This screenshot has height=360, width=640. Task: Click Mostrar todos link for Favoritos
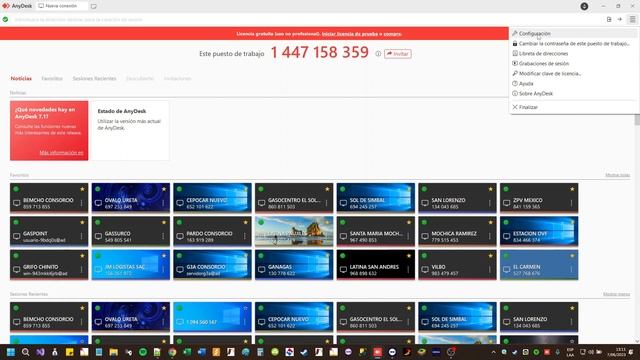point(618,175)
